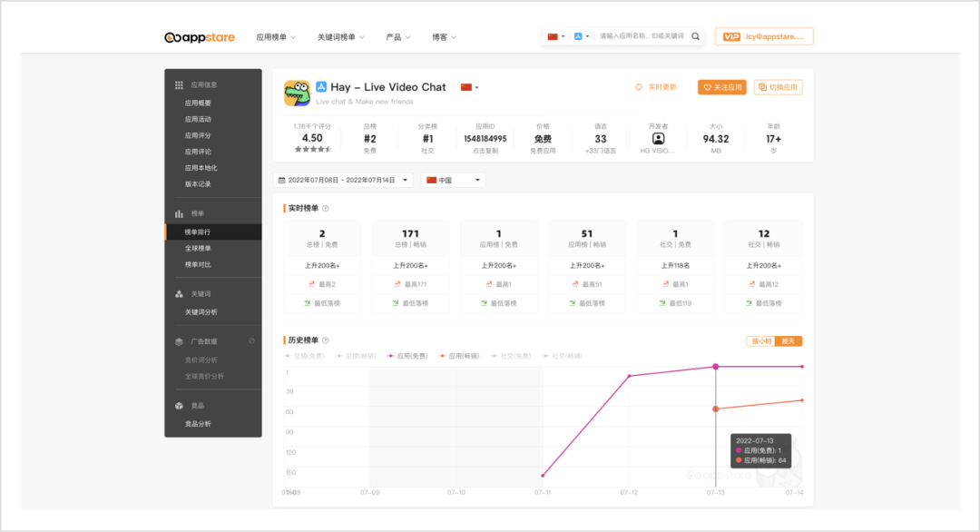Click the 07-12 data point on pink line
Viewport: 980px width, 532px height.
tap(629, 376)
